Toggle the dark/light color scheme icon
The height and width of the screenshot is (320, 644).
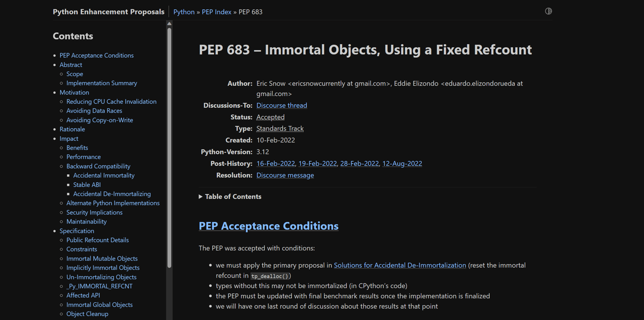click(x=548, y=11)
